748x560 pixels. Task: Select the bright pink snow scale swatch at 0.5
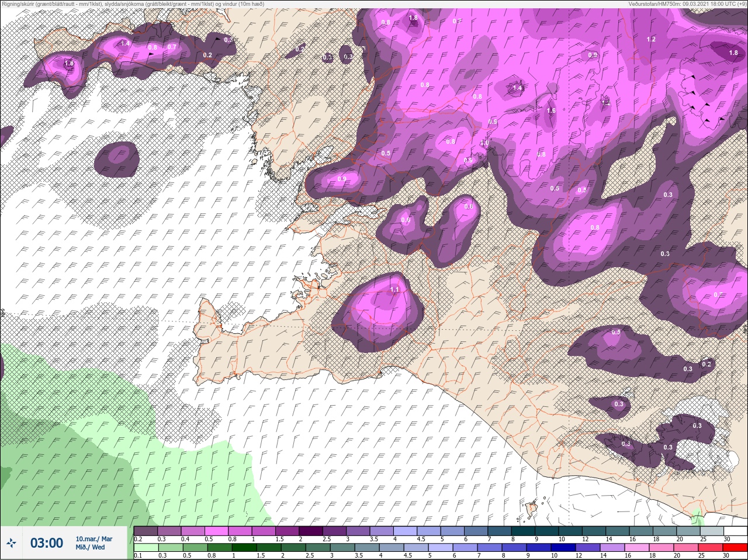click(x=216, y=531)
